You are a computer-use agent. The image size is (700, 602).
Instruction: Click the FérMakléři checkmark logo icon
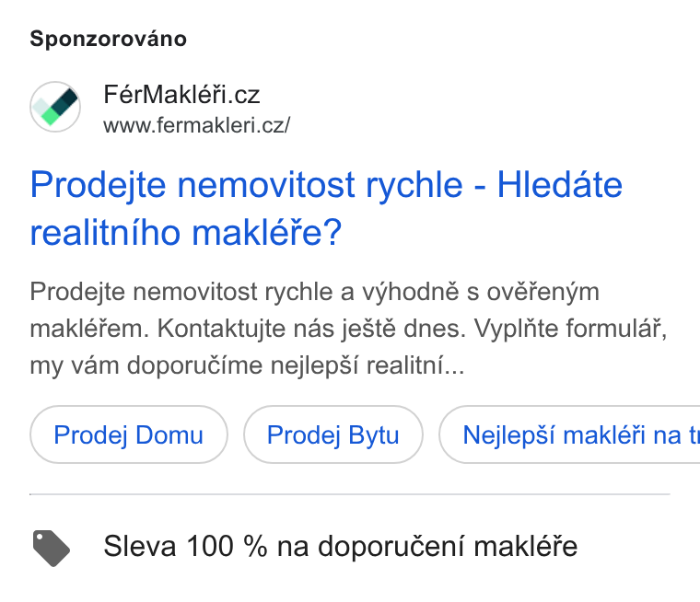coord(55,107)
